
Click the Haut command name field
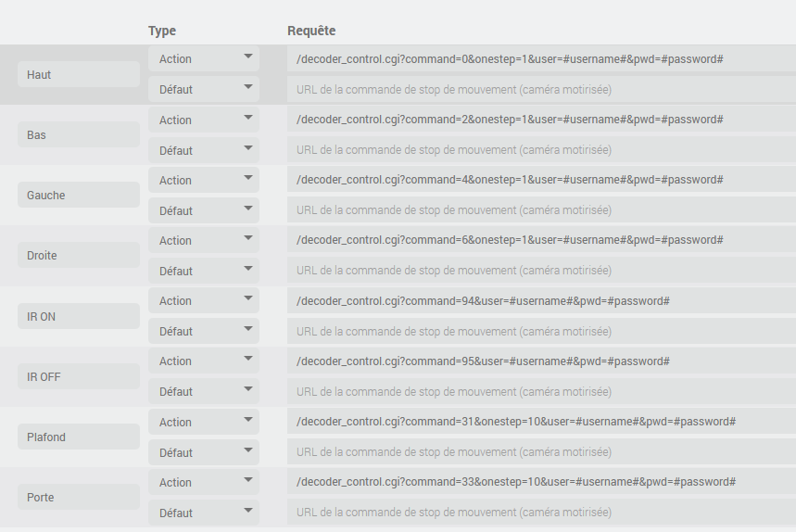(x=79, y=75)
